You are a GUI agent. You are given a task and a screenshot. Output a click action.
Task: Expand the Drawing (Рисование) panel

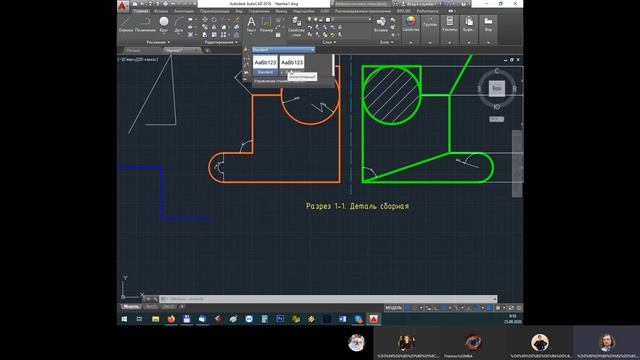(x=158, y=42)
